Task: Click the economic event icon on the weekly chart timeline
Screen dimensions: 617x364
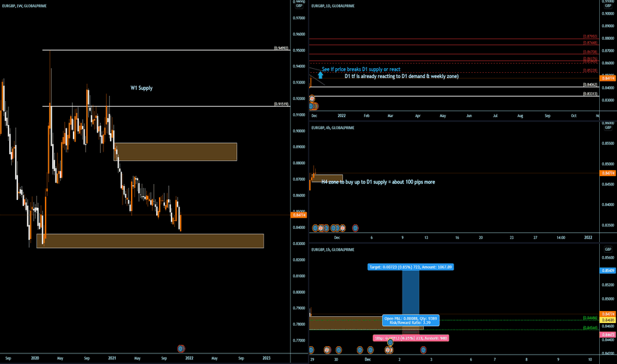Action: 181,348
